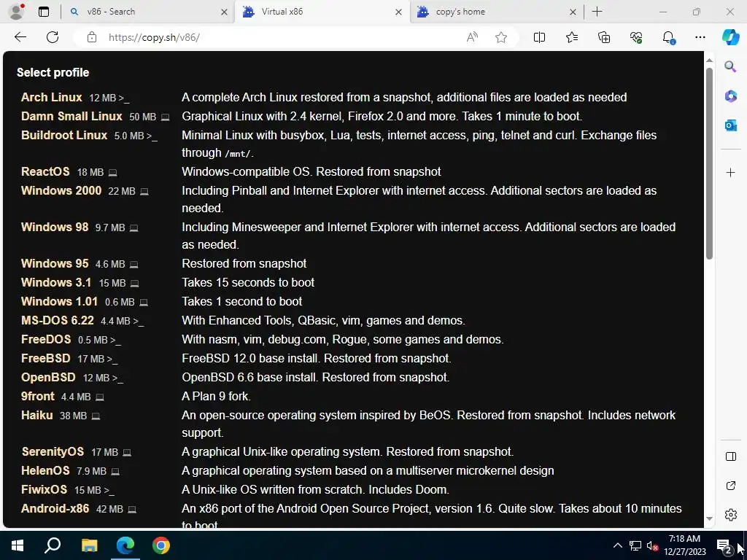Add page to favorites star icon

500,37
